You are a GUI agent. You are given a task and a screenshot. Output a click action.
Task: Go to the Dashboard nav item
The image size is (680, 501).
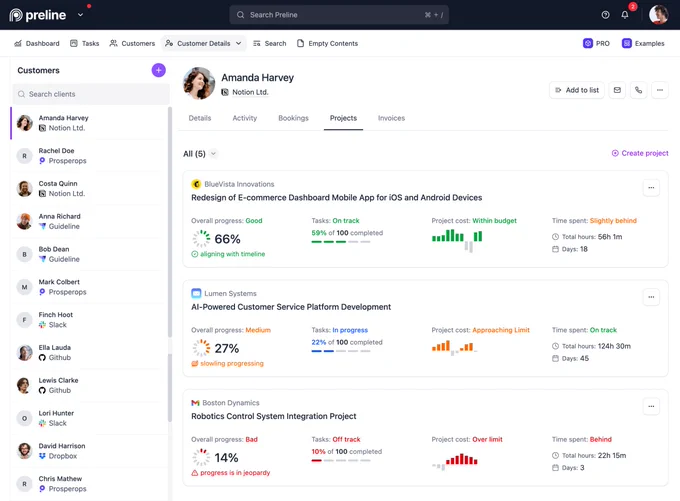[37, 43]
